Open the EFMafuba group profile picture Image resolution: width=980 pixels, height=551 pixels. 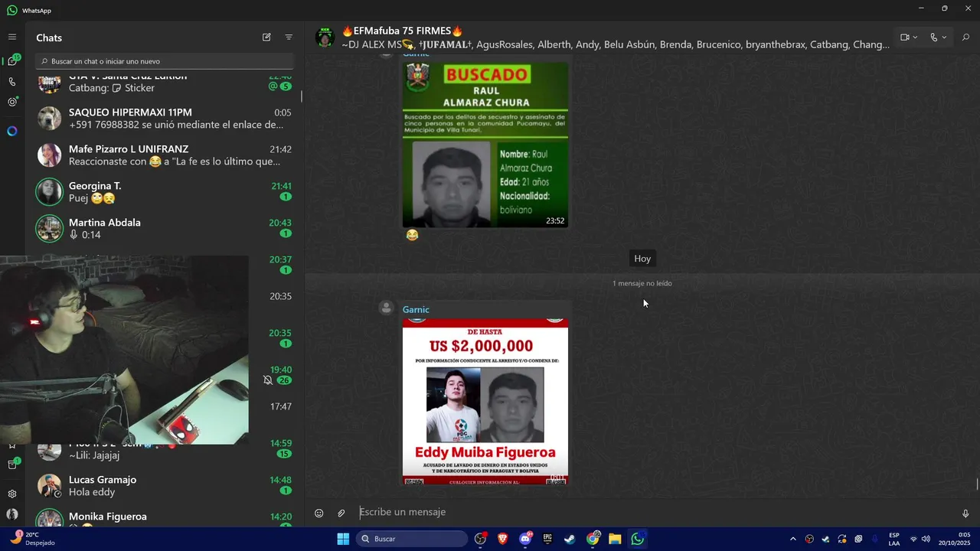[x=325, y=37]
